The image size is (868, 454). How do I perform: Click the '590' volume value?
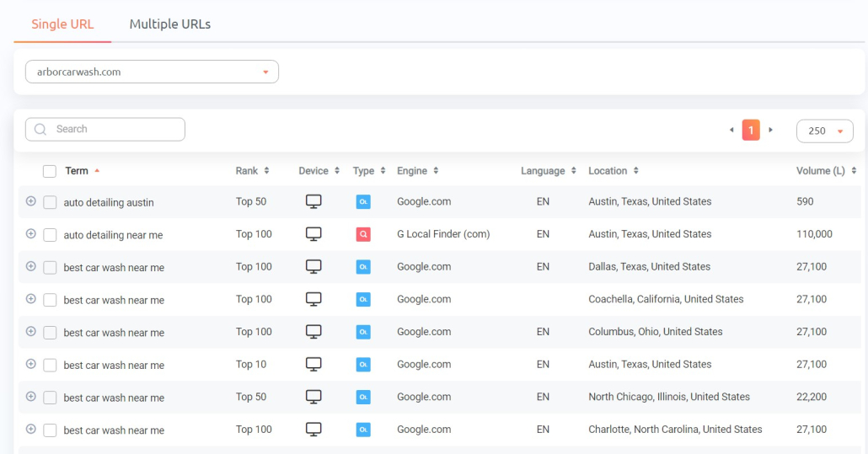(x=805, y=201)
